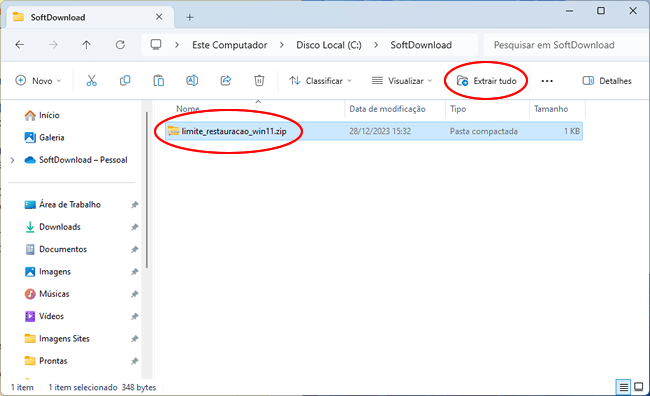Unpin Músicas using its pin icon

pos(134,294)
